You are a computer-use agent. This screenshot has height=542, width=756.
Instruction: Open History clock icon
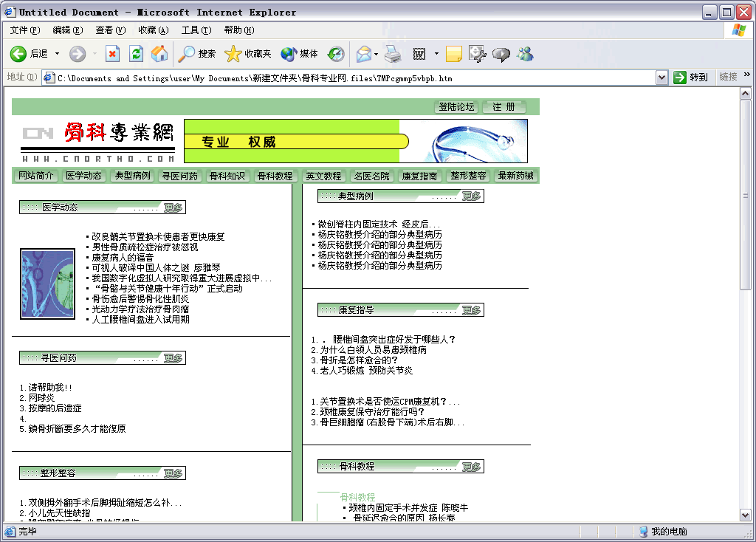click(336, 54)
